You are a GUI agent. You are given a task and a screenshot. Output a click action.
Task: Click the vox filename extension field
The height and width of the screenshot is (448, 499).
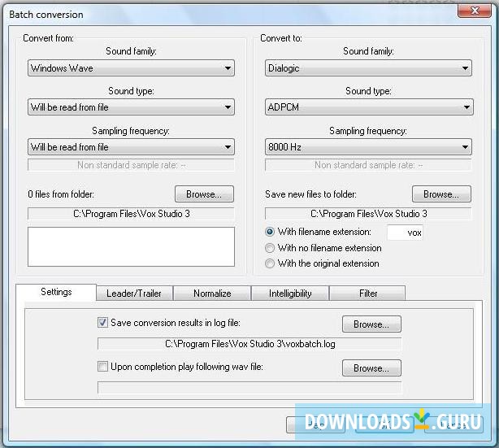[x=405, y=233]
